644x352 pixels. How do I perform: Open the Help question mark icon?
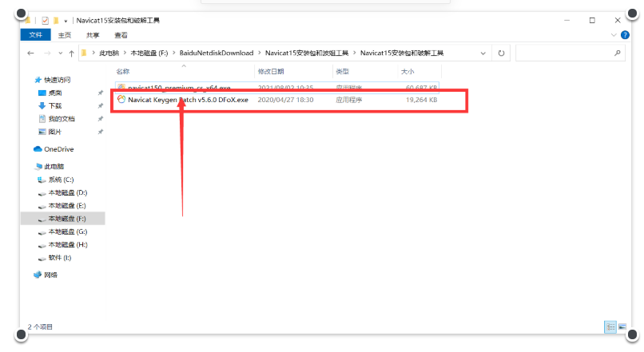point(625,35)
